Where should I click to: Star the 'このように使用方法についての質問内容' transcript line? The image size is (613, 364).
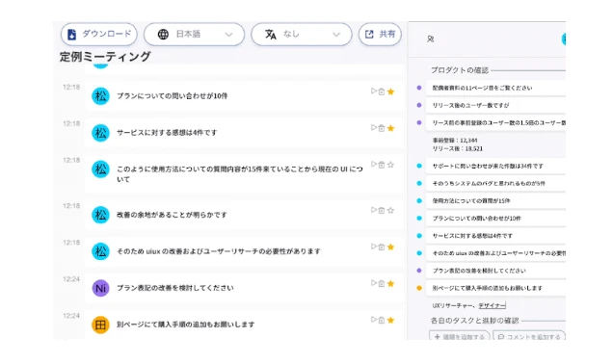(x=390, y=165)
